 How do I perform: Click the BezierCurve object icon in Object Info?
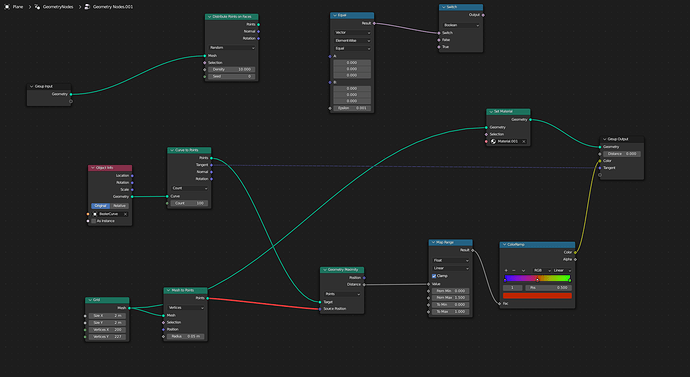[95, 214]
